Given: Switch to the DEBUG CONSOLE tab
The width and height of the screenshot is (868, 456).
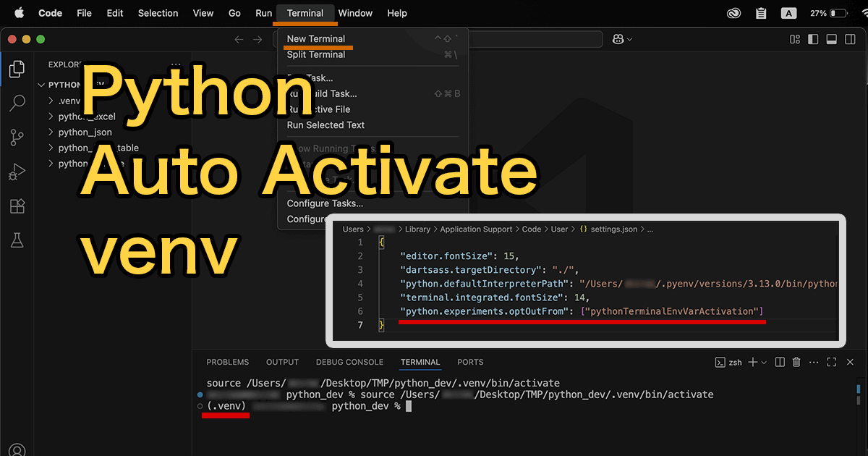Looking at the screenshot, I should pyautogui.click(x=349, y=362).
